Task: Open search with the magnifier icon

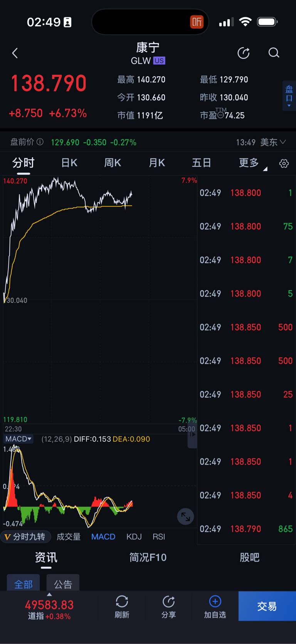Action: tap(274, 53)
